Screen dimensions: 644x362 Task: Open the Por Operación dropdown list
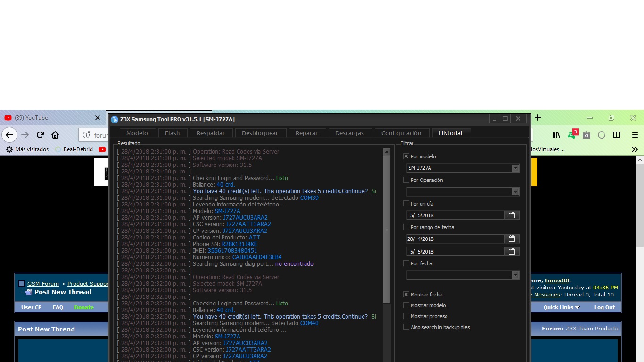515,192
